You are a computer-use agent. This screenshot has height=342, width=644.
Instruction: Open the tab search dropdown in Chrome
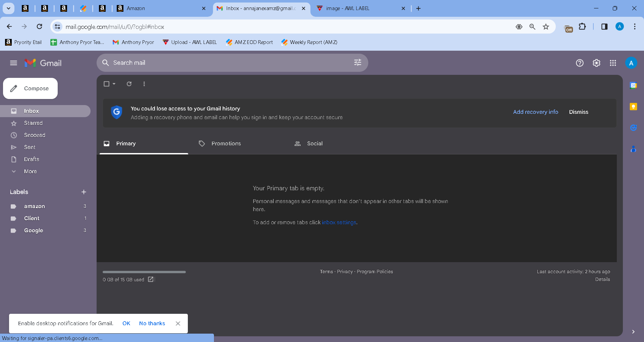tap(8, 8)
